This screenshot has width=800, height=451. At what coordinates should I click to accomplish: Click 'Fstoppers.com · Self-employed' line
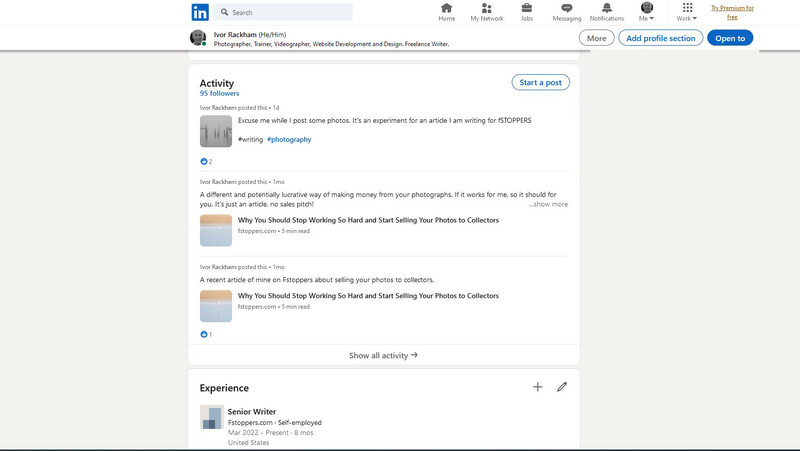[x=274, y=422]
